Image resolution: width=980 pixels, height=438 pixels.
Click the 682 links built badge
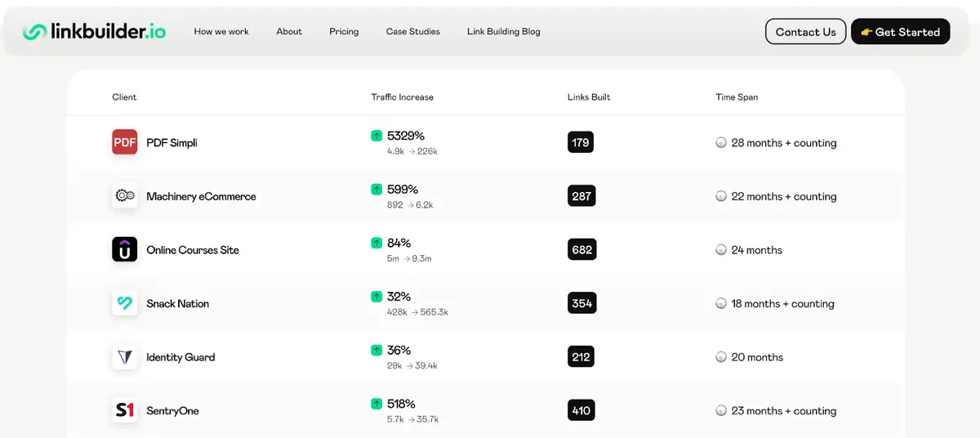click(x=582, y=250)
